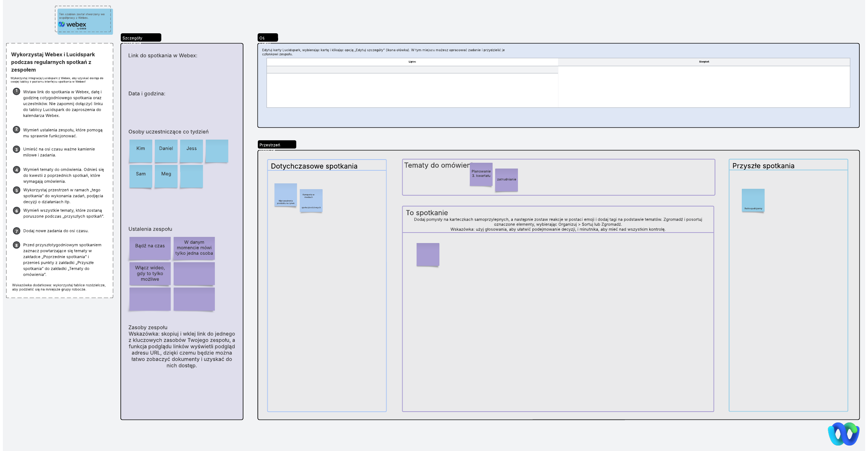Click the Webex logo in the bottom-right corner
The width and height of the screenshot is (868, 451).
coord(843,433)
